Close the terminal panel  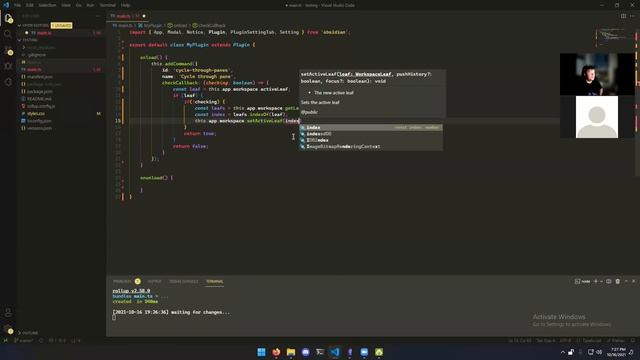coord(633,281)
